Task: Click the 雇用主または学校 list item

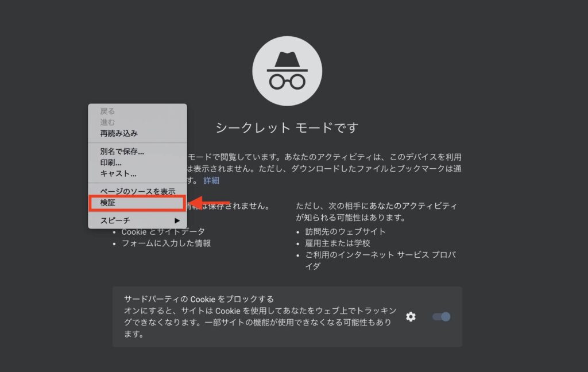Action: [x=338, y=243]
